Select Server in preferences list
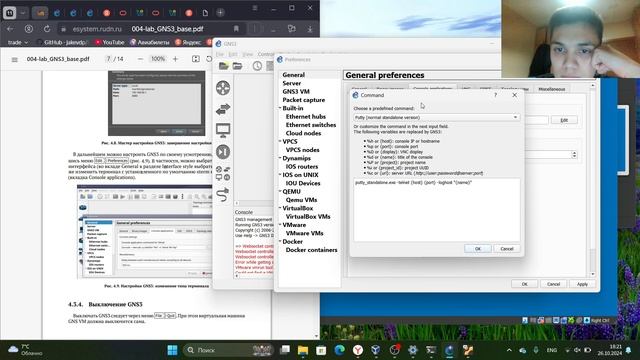This screenshot has height=360, width=640. pos(291,83)
